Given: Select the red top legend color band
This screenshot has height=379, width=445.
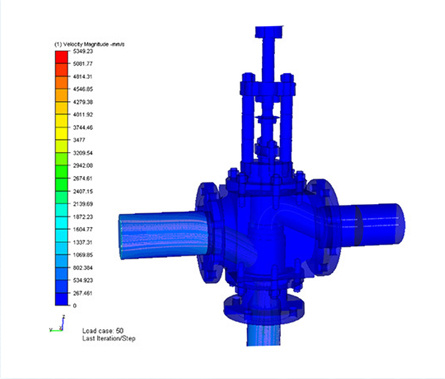Looking at the screenshot, I should click(x=61, y=57).
